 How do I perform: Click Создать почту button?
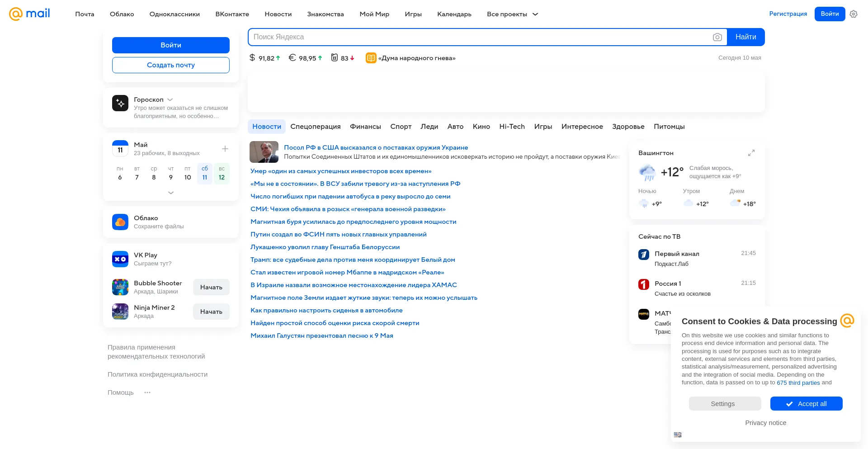coord(171,65)
